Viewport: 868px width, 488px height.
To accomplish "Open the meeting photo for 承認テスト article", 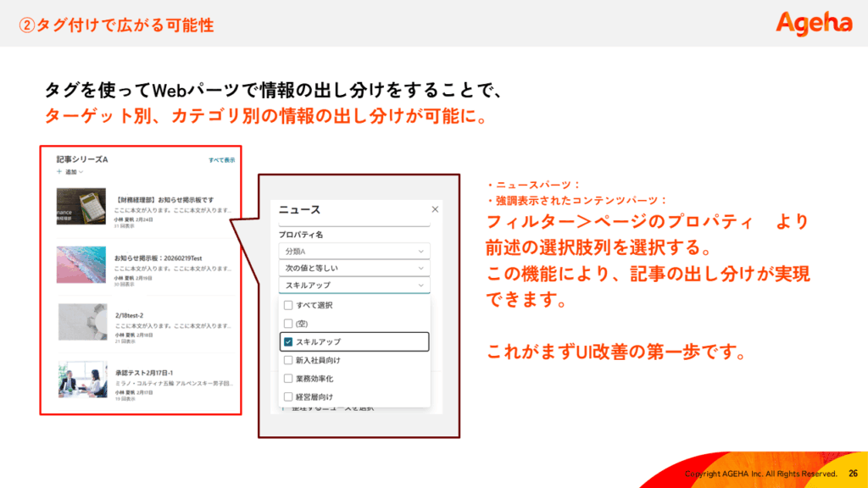I will (81, 380).
